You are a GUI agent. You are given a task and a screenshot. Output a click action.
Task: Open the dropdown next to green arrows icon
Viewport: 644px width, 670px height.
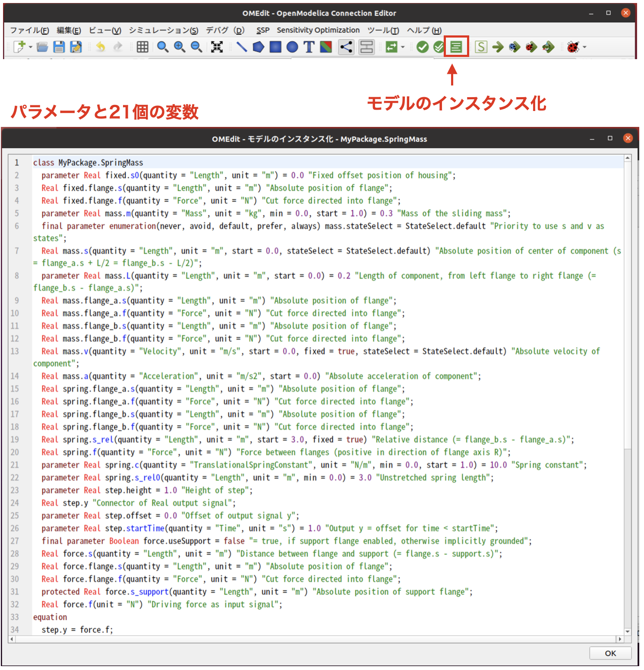pos(403,47)
